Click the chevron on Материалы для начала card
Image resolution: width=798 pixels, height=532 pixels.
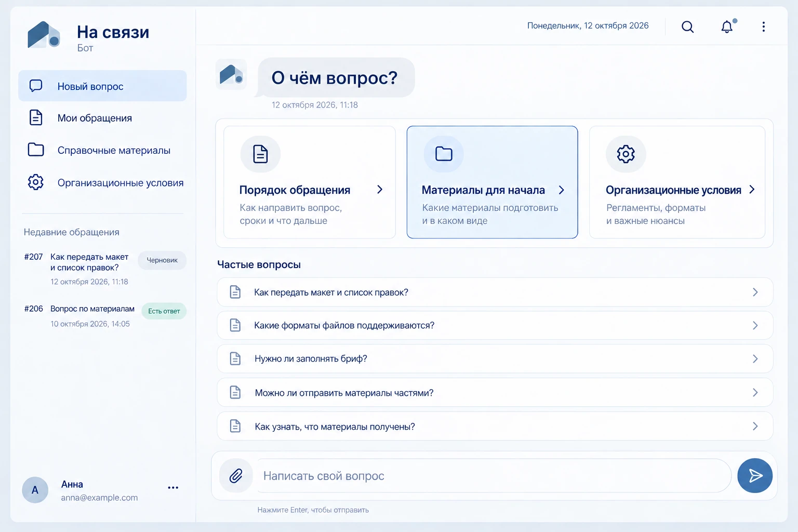pos(562,190)
